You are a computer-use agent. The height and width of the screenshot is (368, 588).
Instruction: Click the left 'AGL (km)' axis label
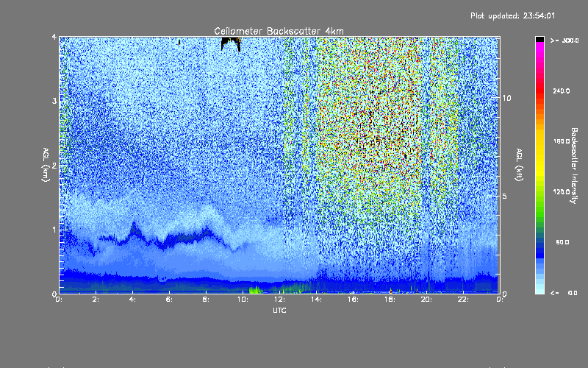point(46,164)
